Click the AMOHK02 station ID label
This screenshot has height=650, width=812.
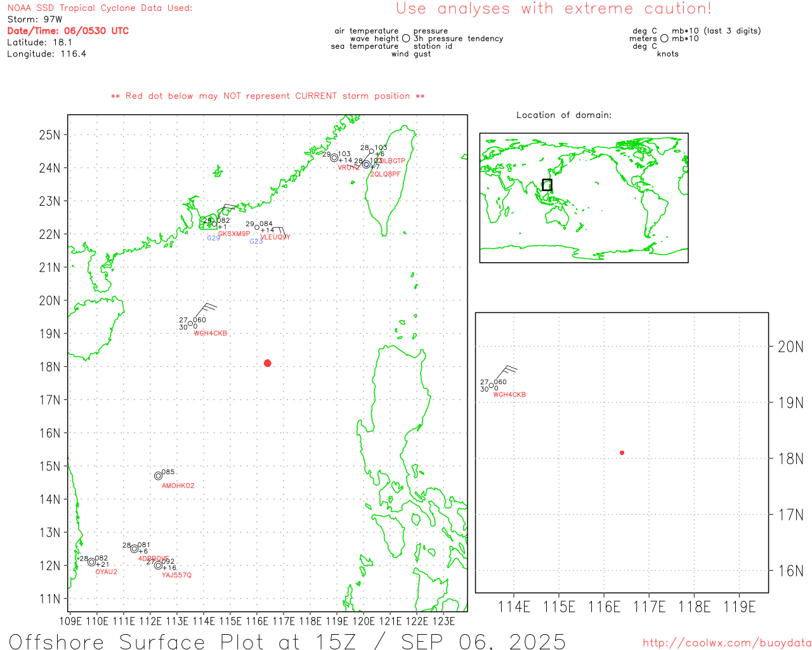178,486
